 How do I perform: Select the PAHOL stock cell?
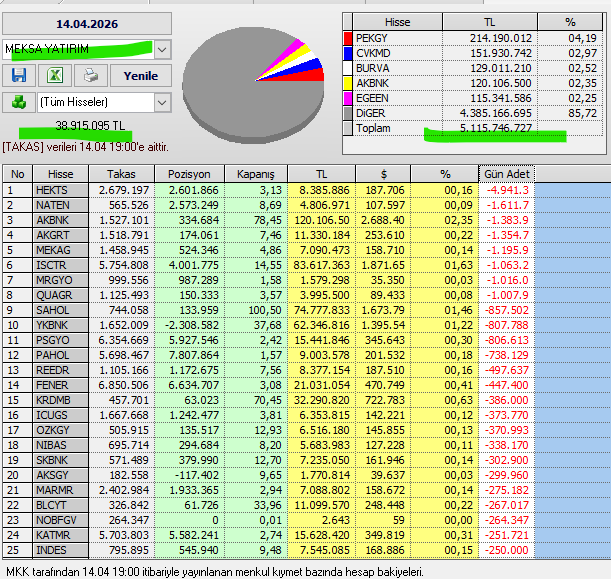click(60, 355)
